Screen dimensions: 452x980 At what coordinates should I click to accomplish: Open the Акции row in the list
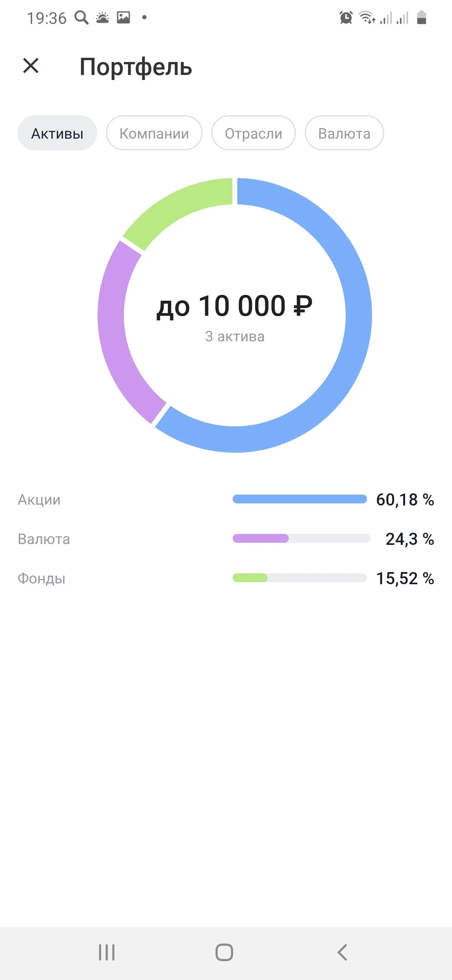226,500
